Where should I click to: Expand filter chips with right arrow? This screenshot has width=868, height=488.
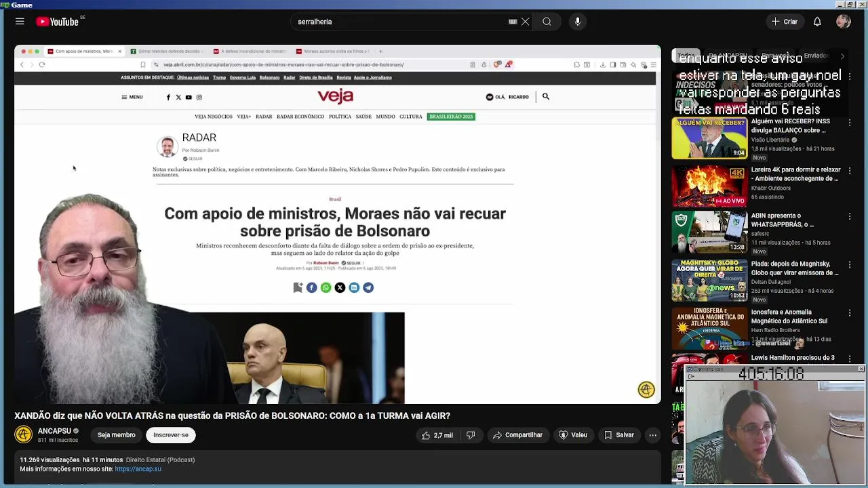[x=842, y=56]
